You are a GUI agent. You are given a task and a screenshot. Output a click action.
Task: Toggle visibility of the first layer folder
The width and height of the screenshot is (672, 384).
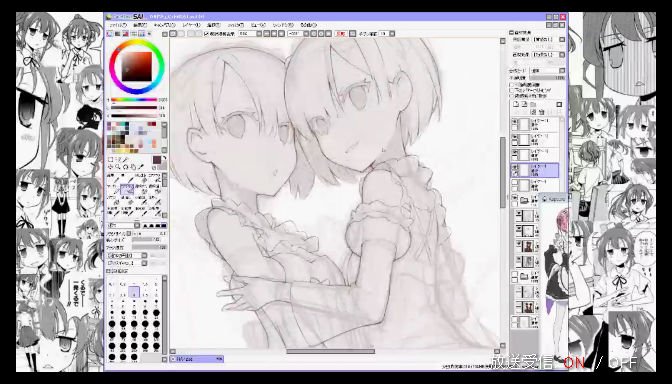(x=515, y=198)
